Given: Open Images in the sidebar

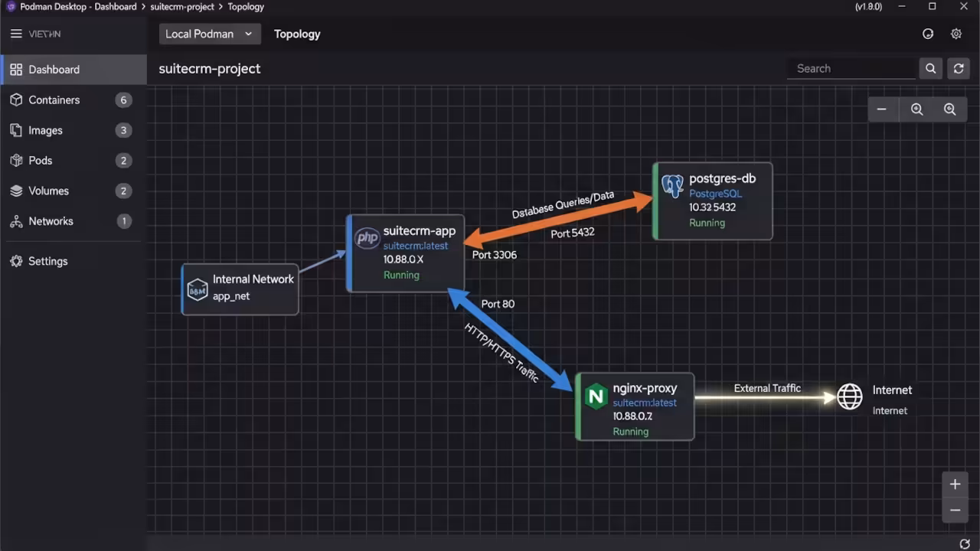Looking at the screenshot, I should click(x=73, y=130).
